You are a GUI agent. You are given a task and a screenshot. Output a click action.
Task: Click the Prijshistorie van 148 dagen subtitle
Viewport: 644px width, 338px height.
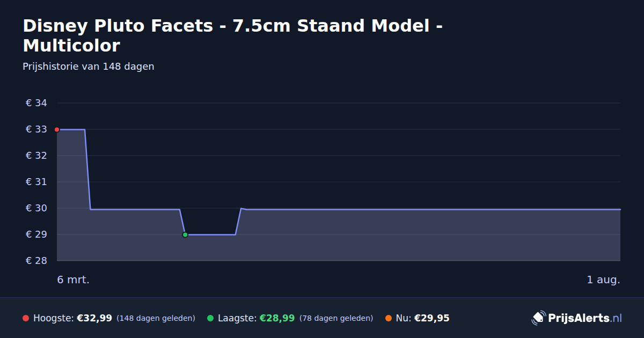89,67
